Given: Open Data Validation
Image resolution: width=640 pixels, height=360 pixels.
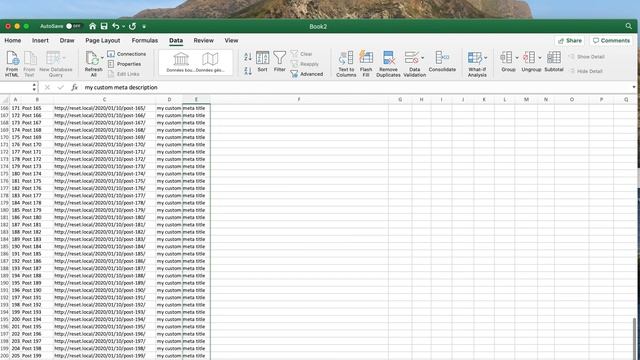Looking at the screenshot, I should tap(413, 64).
